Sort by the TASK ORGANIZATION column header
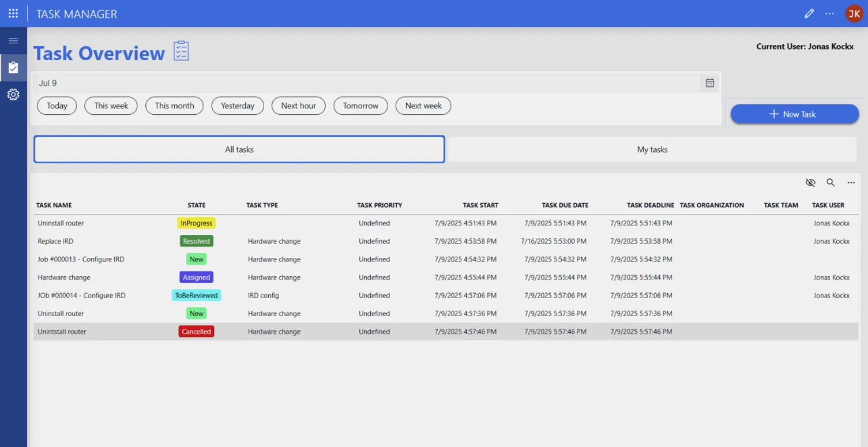The height and width of the screenshot is (447, 868). (x=712, y=205)
